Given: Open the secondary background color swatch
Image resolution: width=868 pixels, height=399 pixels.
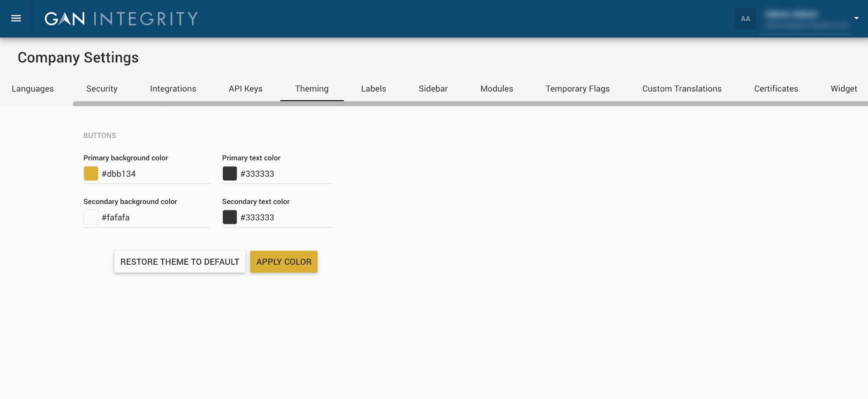Looking at the screenshot, I should coord(91,217).
